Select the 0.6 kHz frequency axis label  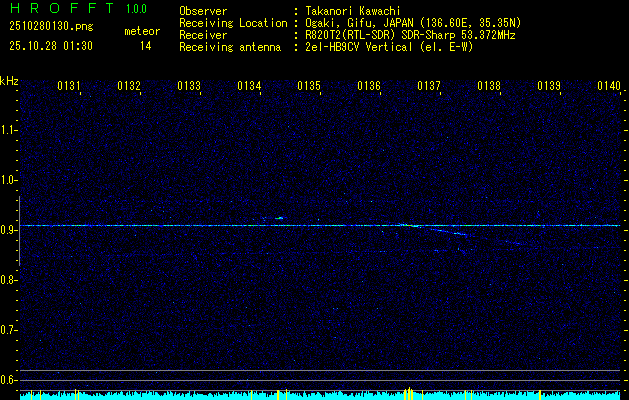tap(8, 380)
